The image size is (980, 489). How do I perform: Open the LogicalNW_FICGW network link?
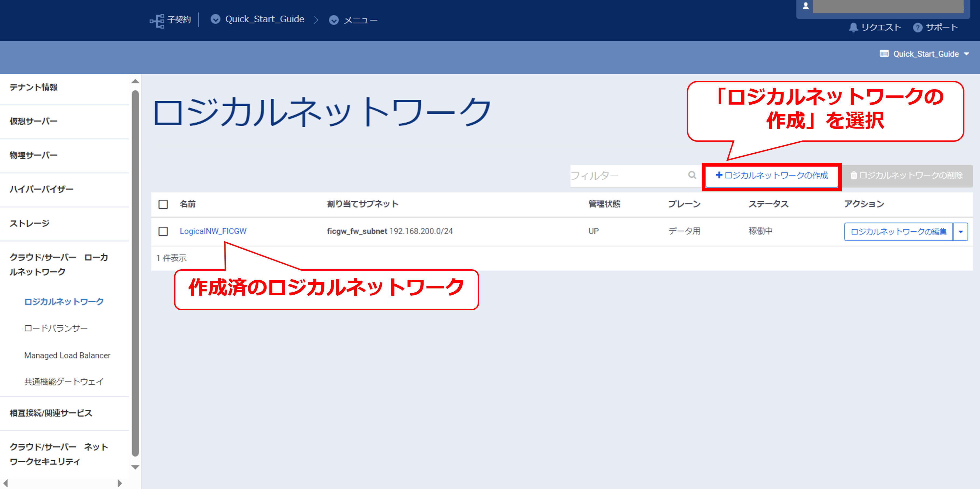(x=213, y=231)
